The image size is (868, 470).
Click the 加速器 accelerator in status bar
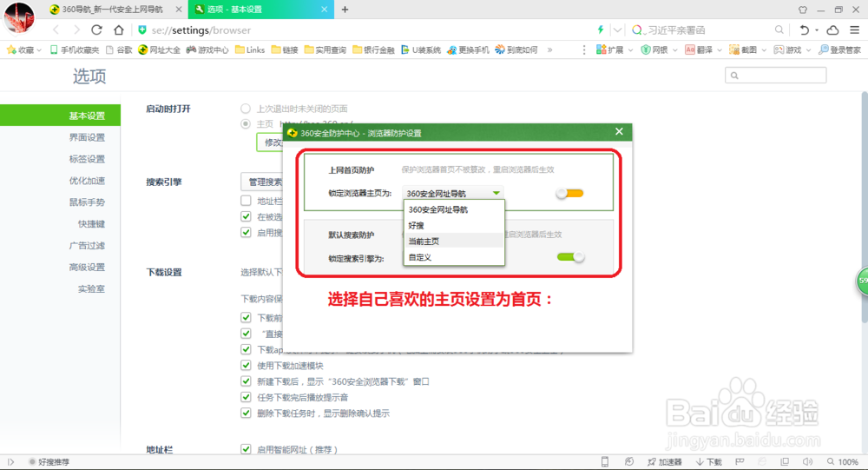coord(664,461)
